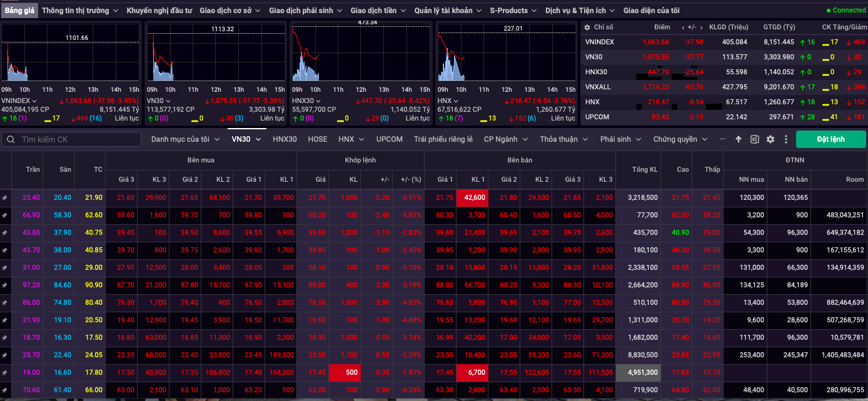Pin the stock row with ceiling price 43.60

[5, 232]
